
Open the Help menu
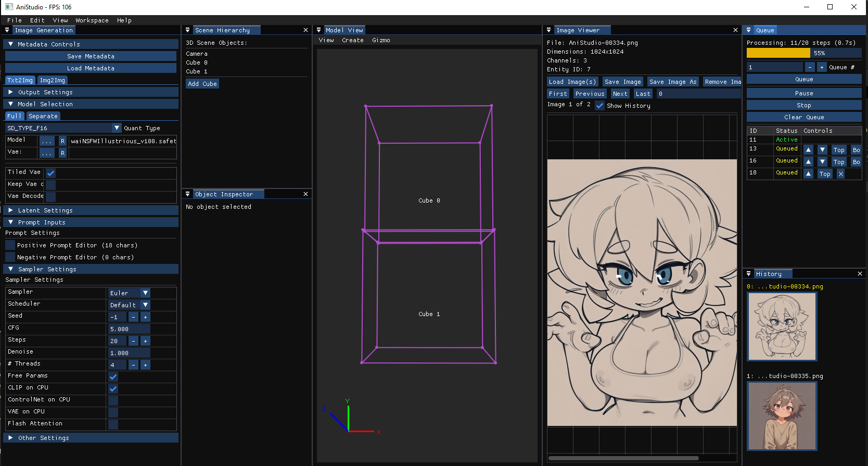[124, 20]
